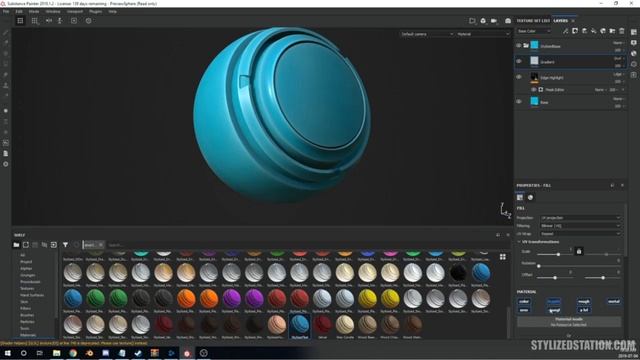Open Texture Set Settings dock icon

633,32
